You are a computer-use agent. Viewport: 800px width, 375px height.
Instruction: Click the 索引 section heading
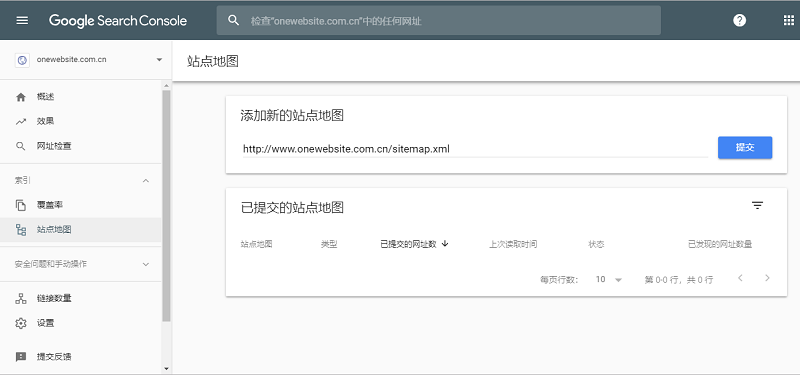(x=23, y=181)
